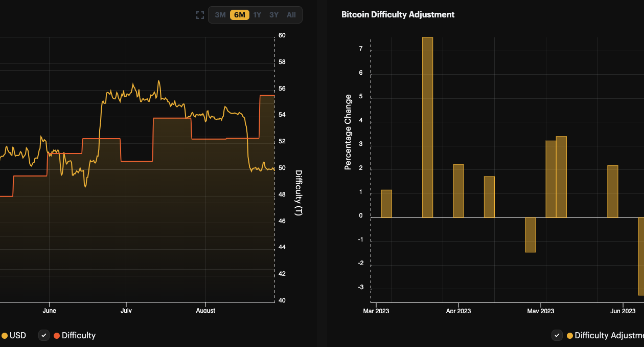Click the July x-axis label
Image resolution: width=644 pixels, height=347 pixels.
tap(126, 311)
